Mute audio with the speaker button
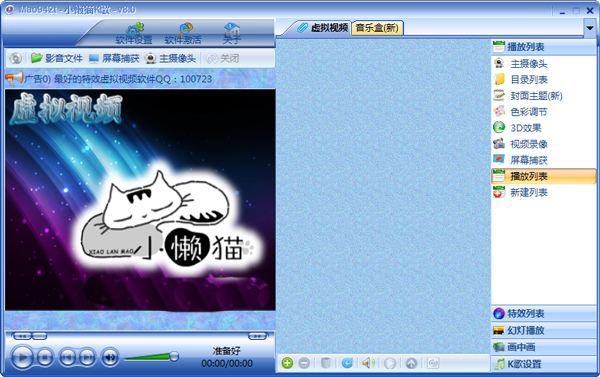 (x=110, y=357)
